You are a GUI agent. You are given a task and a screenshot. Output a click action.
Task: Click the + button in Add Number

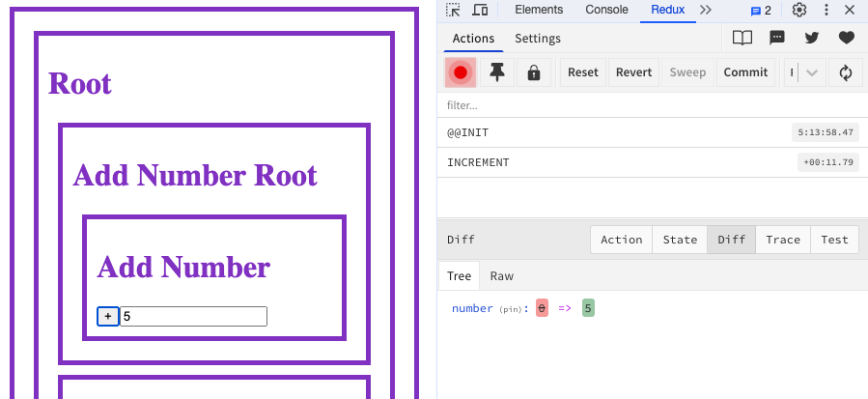(x=108, y=317)
